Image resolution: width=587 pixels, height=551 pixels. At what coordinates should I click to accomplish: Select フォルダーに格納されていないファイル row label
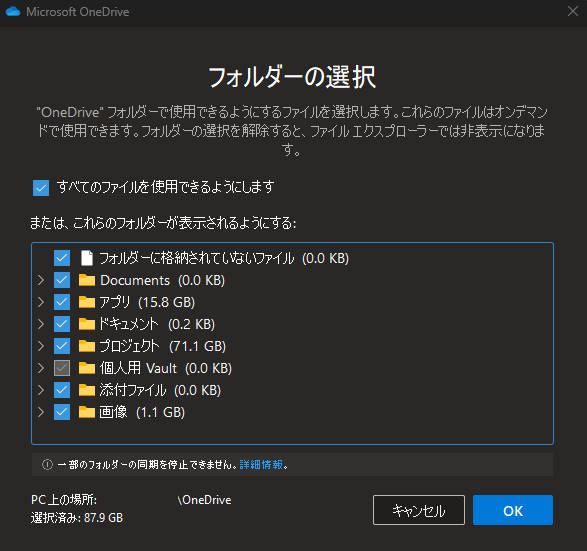[x=224, y=258]
